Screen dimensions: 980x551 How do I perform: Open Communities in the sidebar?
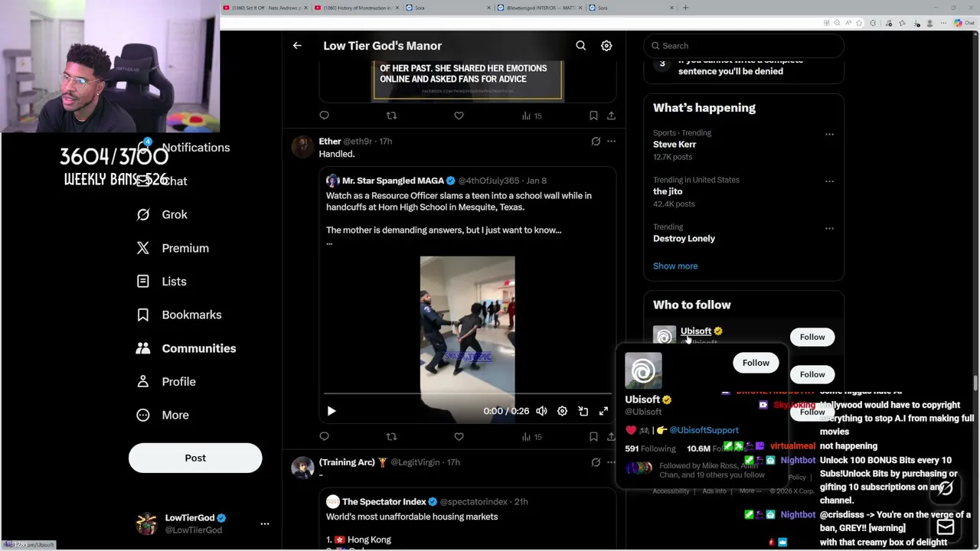[186, 348]
